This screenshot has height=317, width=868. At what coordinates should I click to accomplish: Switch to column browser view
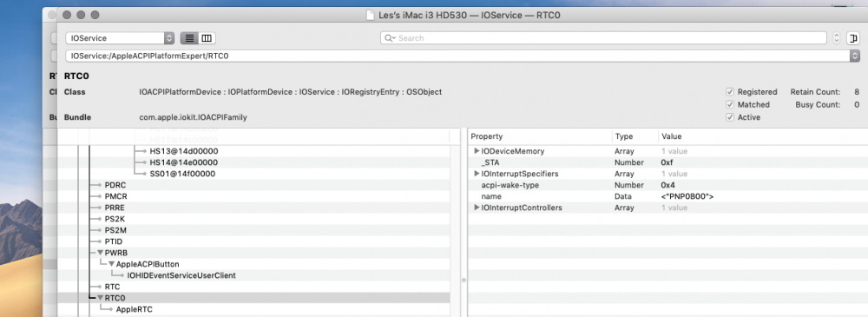(207, 38)
